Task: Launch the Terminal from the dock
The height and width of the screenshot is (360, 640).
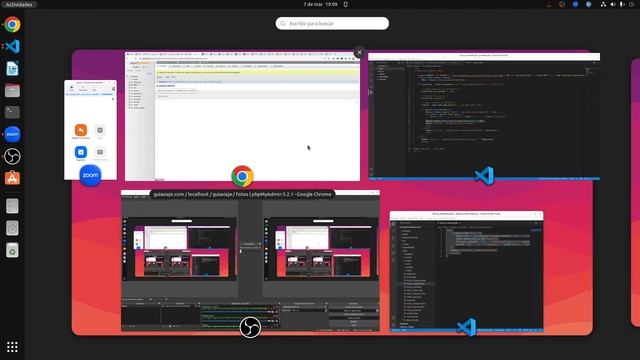Action: (12, 112)
